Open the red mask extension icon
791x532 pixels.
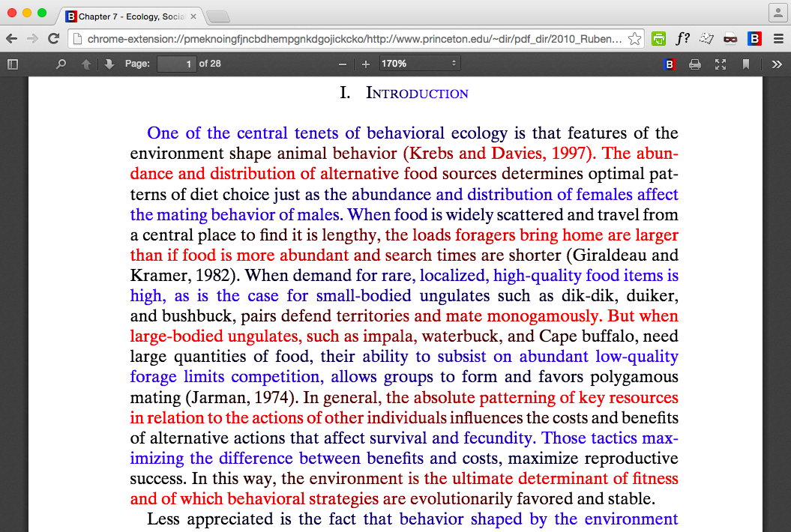[730, 39]
